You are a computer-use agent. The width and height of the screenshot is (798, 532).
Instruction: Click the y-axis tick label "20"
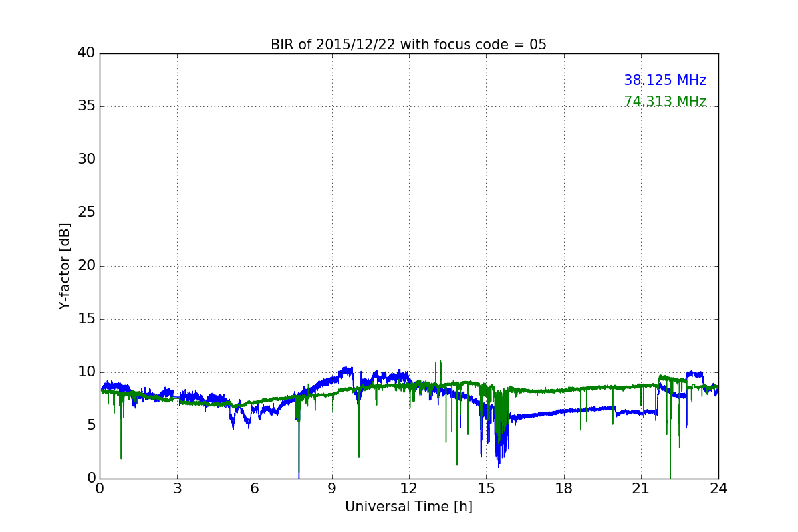pyautogui.click(x=86, y=266)
